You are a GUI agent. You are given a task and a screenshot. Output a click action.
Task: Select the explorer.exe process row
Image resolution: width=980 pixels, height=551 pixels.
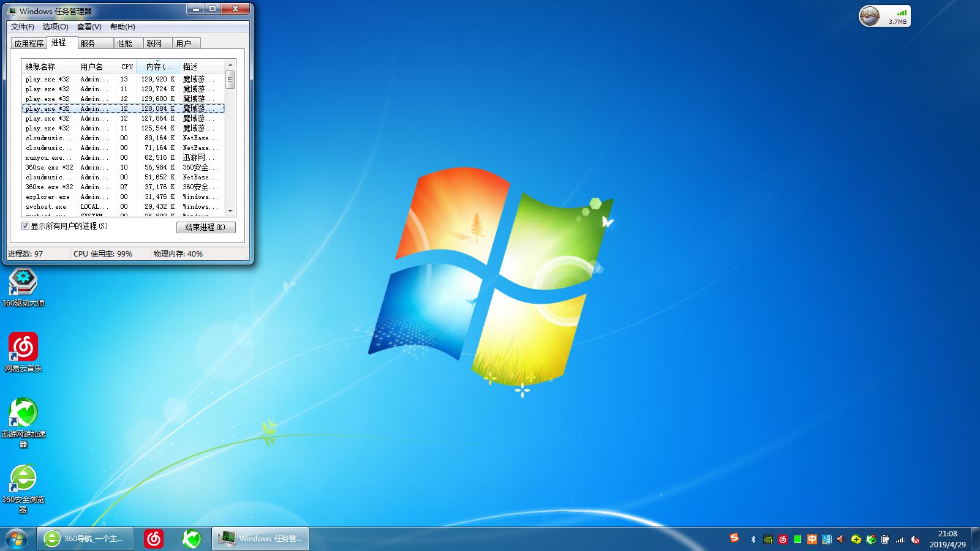123,197
